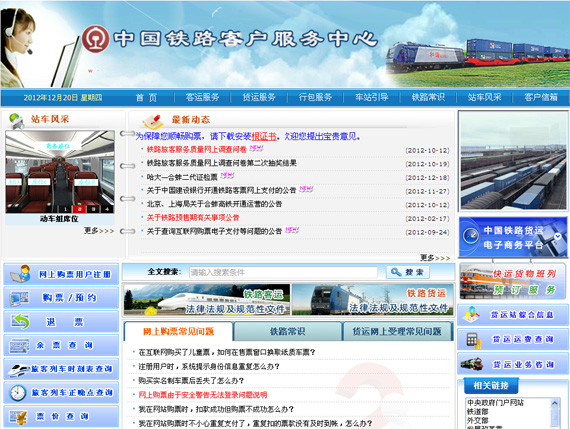This screenshot has width=570, height=429.
Task: Click the computer icon beside 购票/预约
Action: [x=19, y=298]
